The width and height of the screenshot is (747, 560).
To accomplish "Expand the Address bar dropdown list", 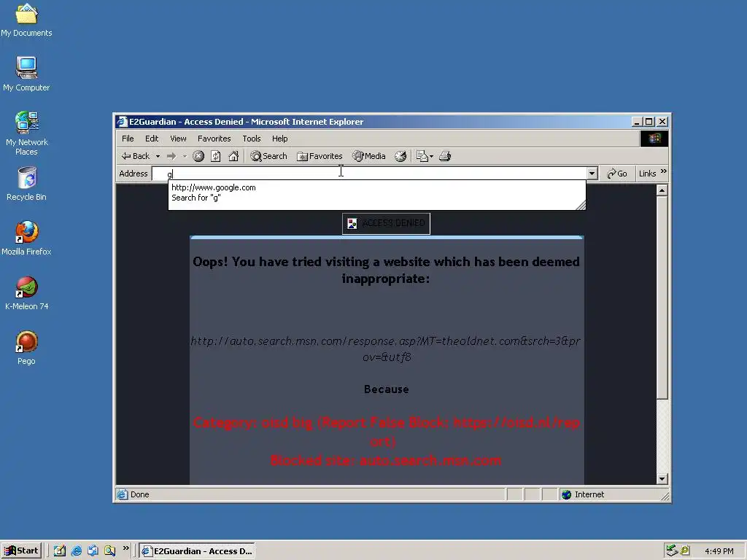I will [592, 174].
